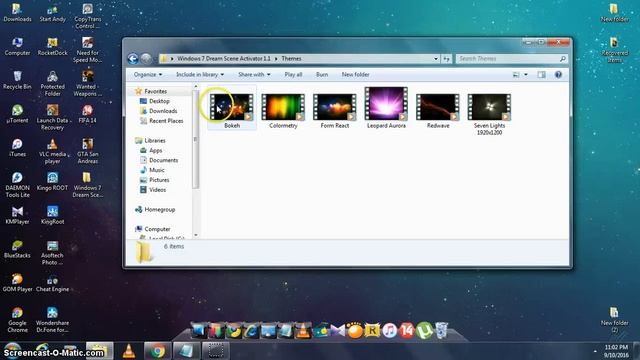
Task: Select Favorites in the navigation pane
Action: click(x=155, y=91)
